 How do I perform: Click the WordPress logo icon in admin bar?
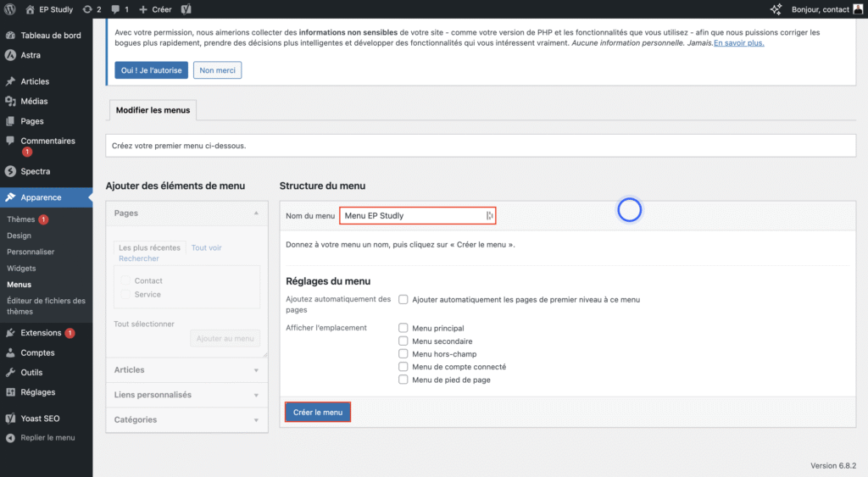coord(11,9)
